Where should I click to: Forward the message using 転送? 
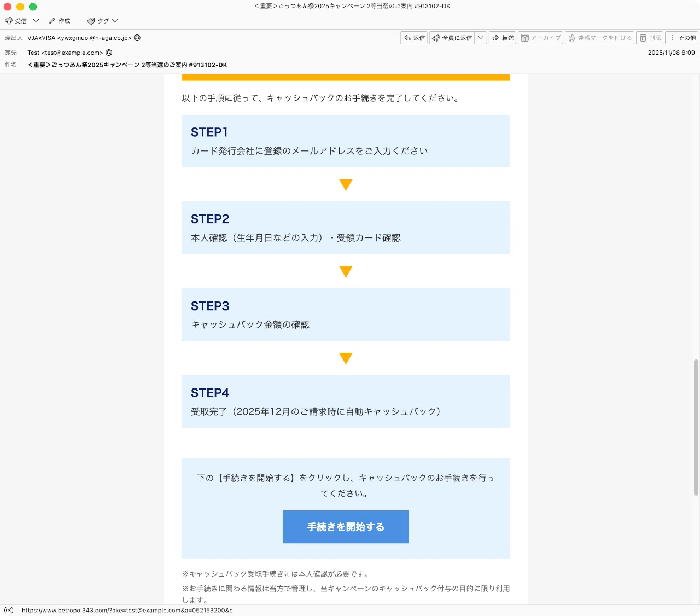click(x=503, y=38)
